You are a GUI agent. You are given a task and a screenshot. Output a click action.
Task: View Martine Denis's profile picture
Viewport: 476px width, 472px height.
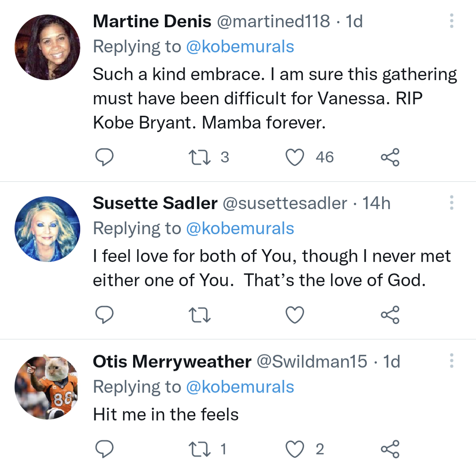click(x=48, y=47)
